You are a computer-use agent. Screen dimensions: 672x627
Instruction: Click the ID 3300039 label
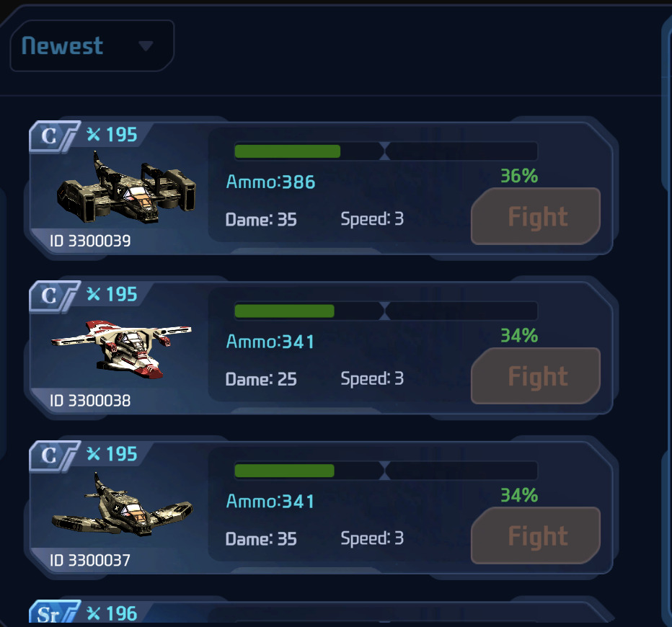click(90, 241)
